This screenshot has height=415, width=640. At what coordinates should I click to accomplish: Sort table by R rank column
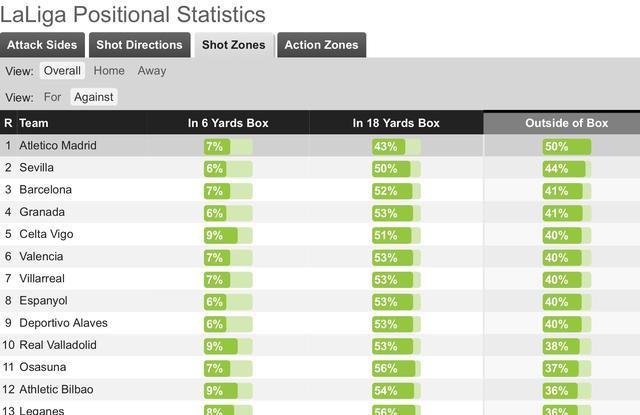coord(8,123)
